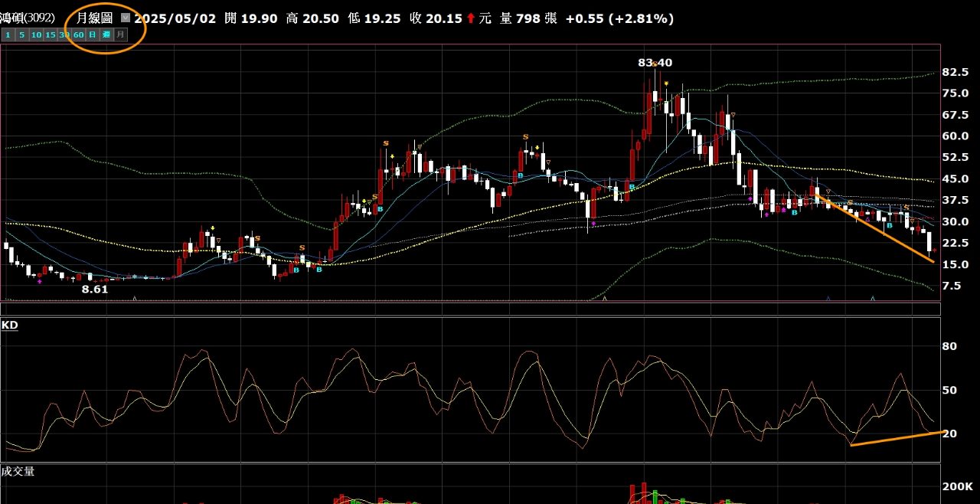Click the KD indicator panel label
980x504 pixels.
[9, 326]
